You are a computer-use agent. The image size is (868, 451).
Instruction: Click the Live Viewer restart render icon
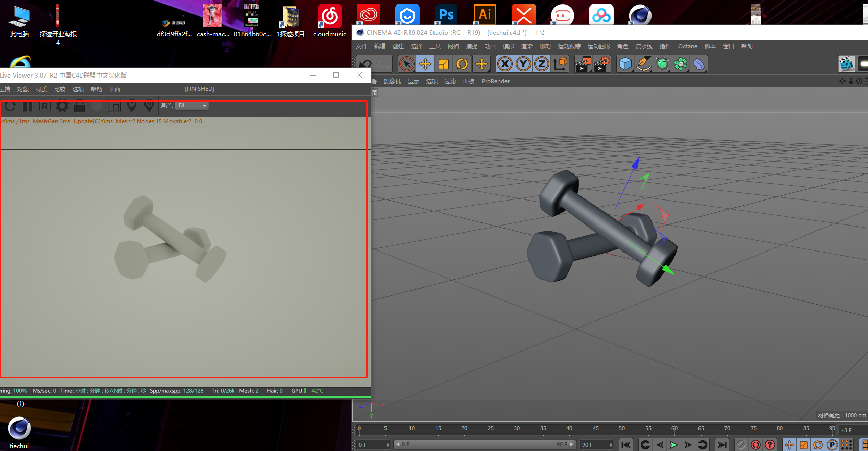(x=10, y=106)
